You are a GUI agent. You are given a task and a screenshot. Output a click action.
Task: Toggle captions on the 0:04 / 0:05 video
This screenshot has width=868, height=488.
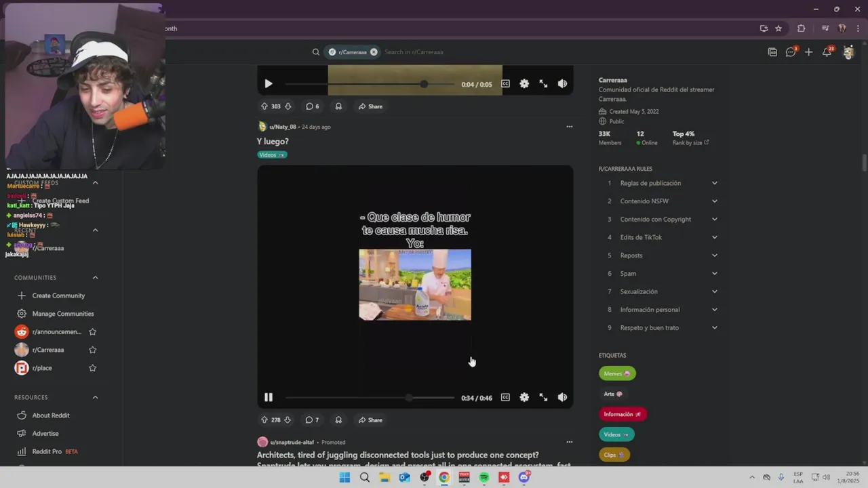505,84
